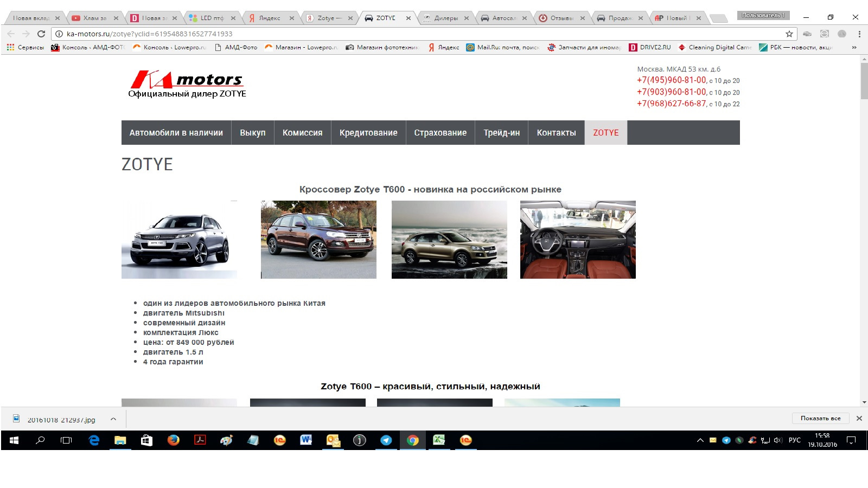Open the Windows Start menu

tap(14, 440)
